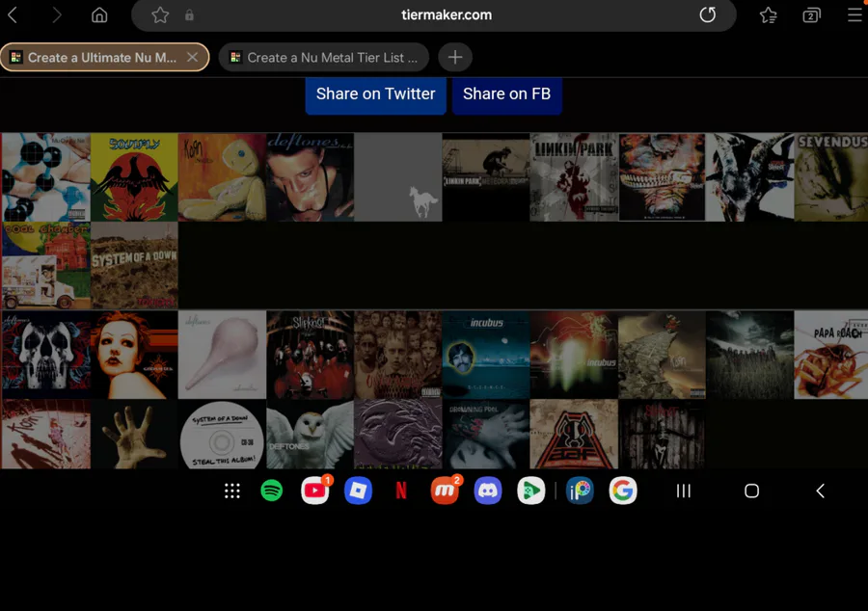868x611 pixels.
Task: View site security via the lock icon
Action: tap(189, 14)
